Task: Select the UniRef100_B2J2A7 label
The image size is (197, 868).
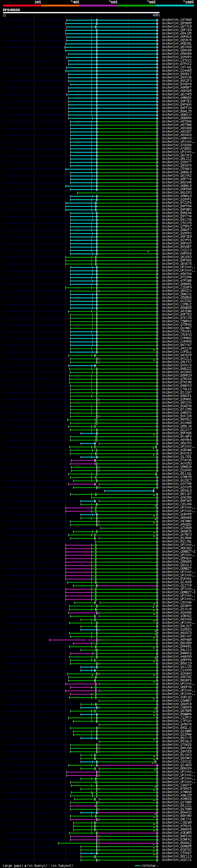Action: click(176, 392)
